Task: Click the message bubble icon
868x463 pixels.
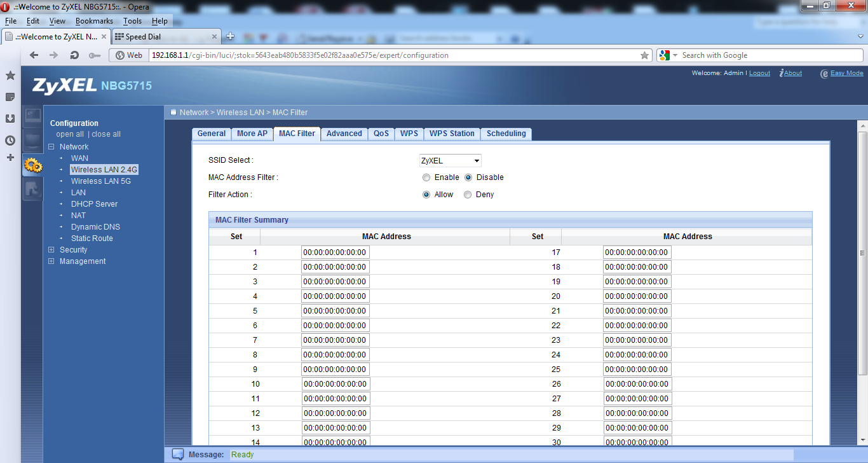Action: pos(178,454)
